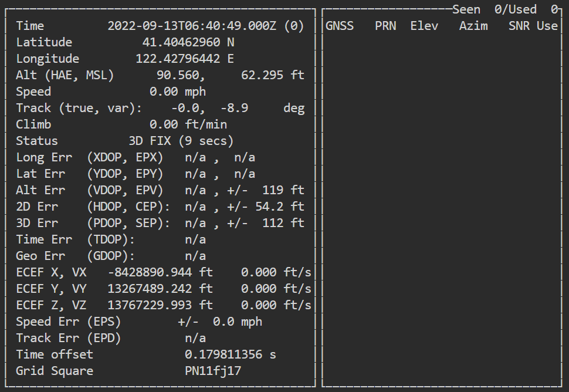Click the ECEF X value -8428890.944 ft
The height and width of the screenshot is (392, 569).
pyautogui.click(x=160, y=272)
